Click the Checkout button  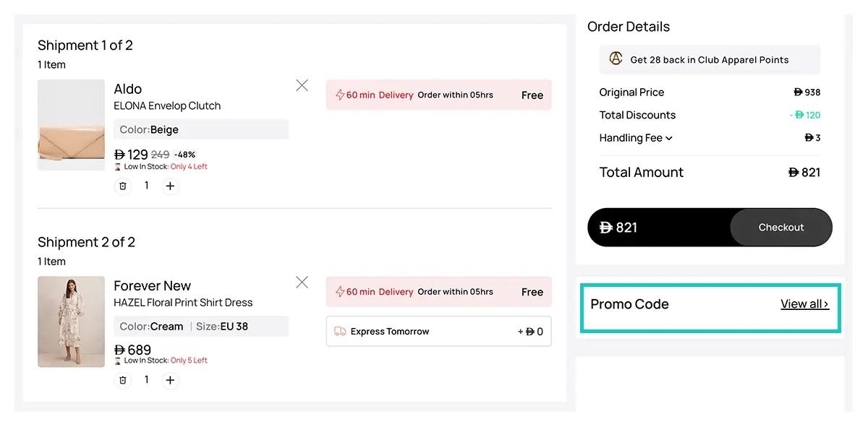[781, 228]
